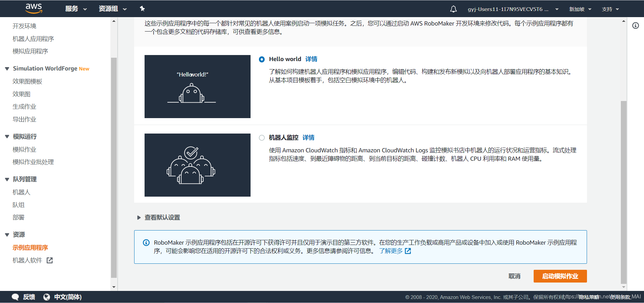The image size is (644, 303).
Task: Open 示例应用程序 in sidebar
Action: (x=30, y=248)
